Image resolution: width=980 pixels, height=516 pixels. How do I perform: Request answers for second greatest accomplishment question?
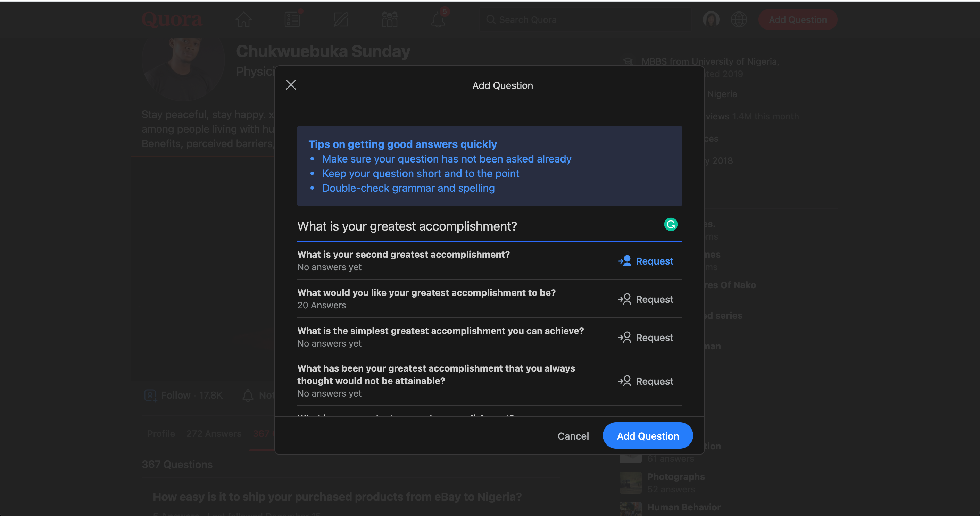click(646, 261)
